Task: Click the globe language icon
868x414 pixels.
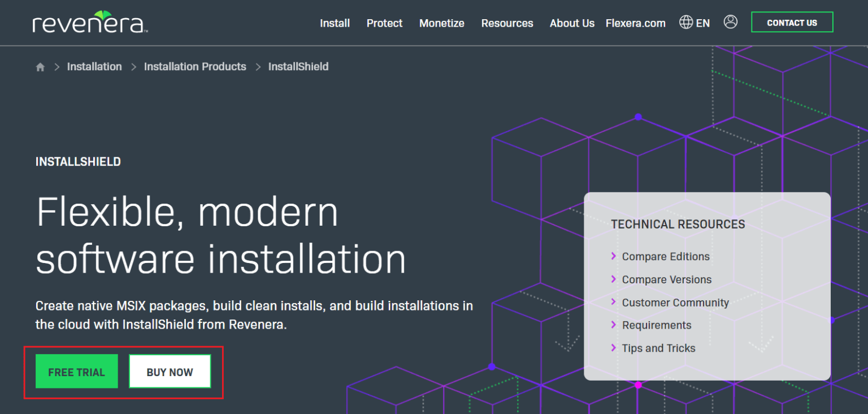Action: pyautogui.click(x=686, y=23)
